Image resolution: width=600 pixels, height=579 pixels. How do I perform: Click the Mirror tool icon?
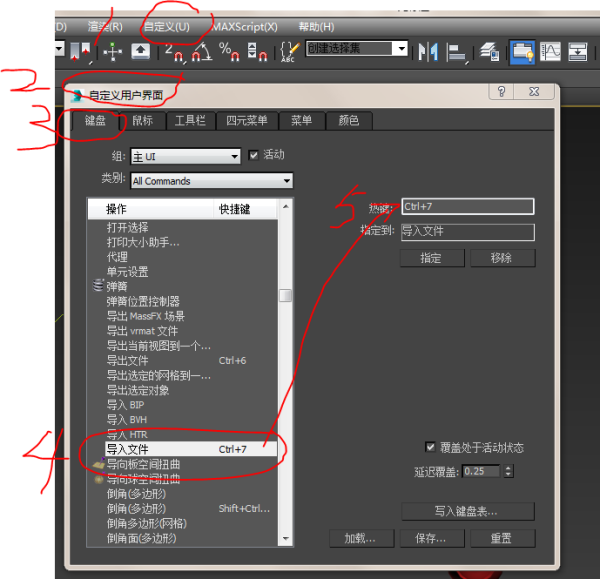tap(428, 52)
